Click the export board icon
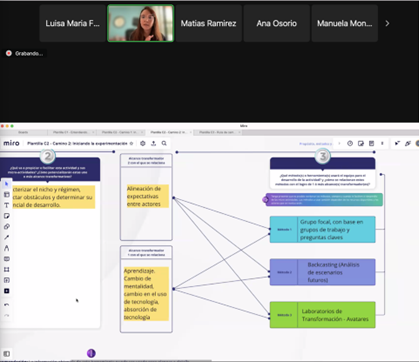The width and height of the screenshot is (420, 363). pos(153,143)
